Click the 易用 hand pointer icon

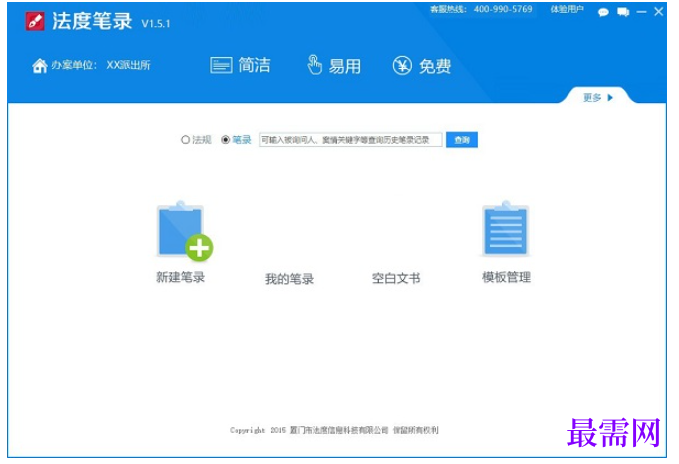coord(315,65)
